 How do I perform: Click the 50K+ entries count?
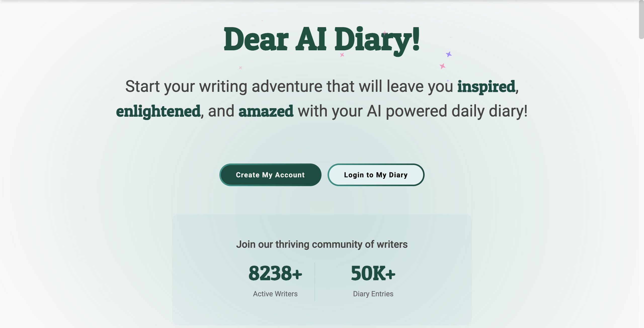click(373, 273)
